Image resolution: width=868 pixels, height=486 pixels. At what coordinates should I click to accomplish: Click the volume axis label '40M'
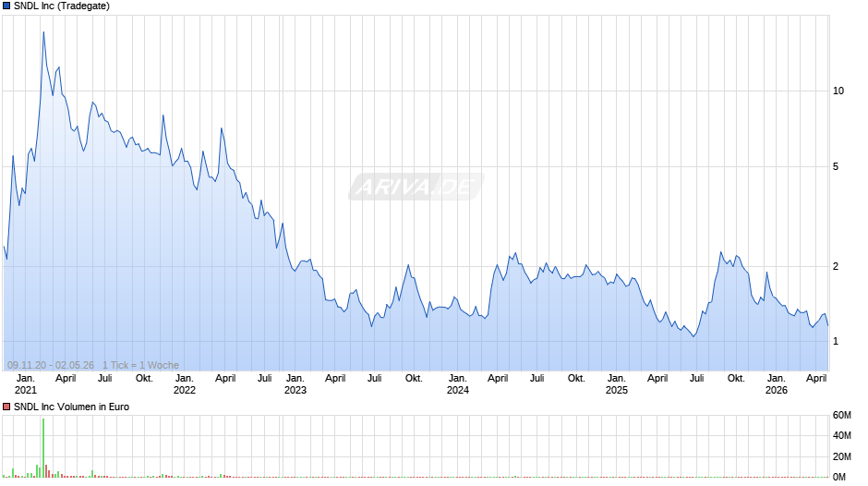click(x=841, y=435)
